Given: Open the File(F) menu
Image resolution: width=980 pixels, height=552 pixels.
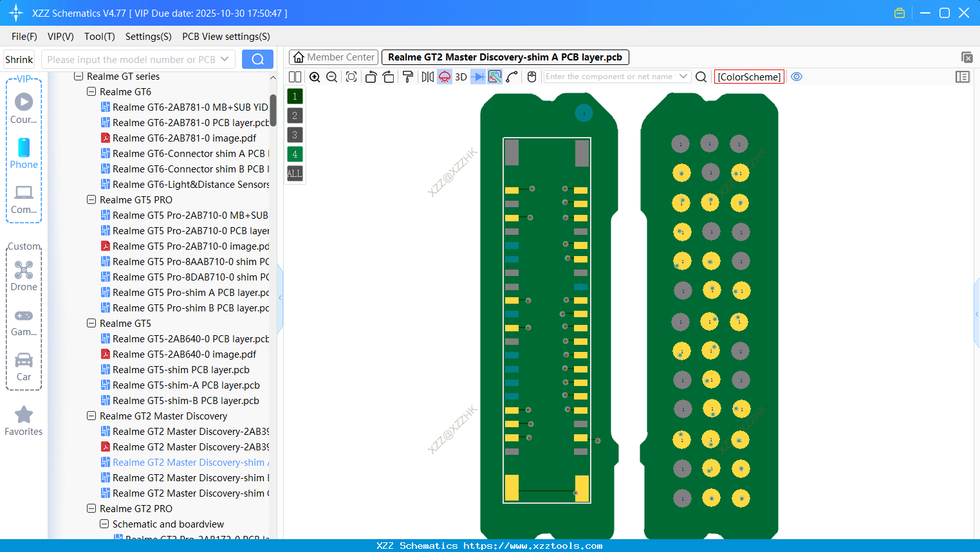Looking at the screenshot, I should pyautogui.click(x=24, y=37).
